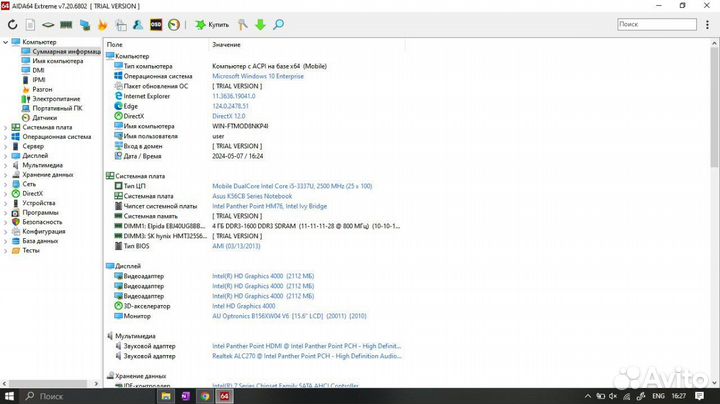Screen dimensions: 720x404
Task: Open the Intel Core i5-3337U CPU link
Action: [x=292, y=186]
